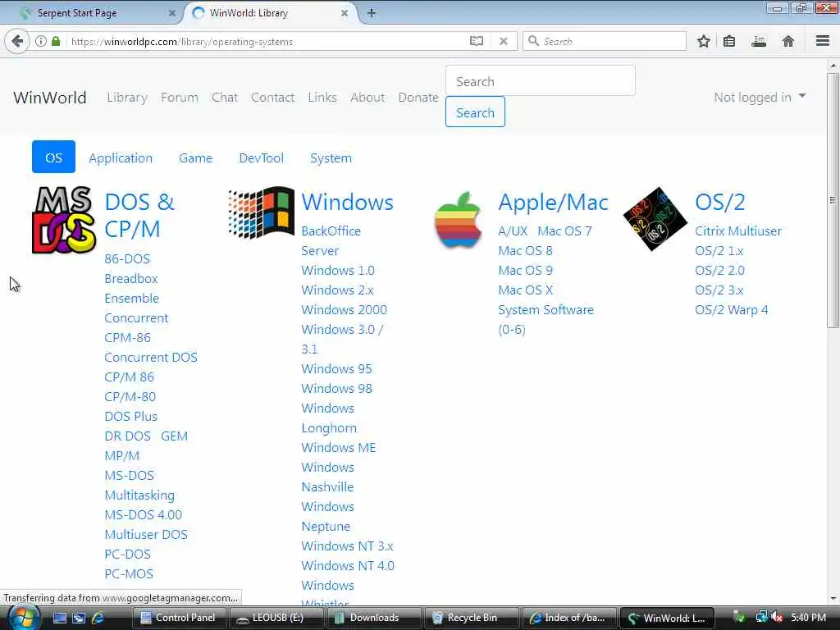The image size is (840, 630).
Task: Bookmark this page with star icon
Action: pyautogui.click(x=703, y=41)
